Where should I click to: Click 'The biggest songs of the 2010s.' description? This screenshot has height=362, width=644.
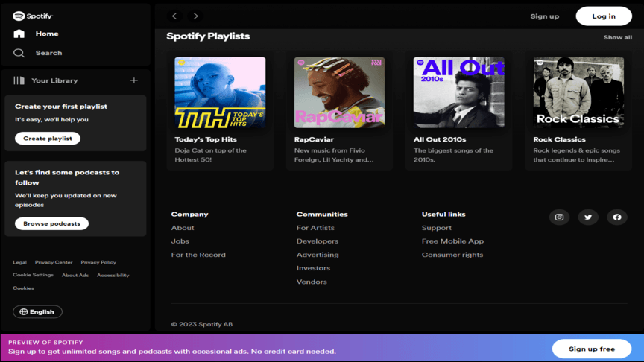click(453, 155)
